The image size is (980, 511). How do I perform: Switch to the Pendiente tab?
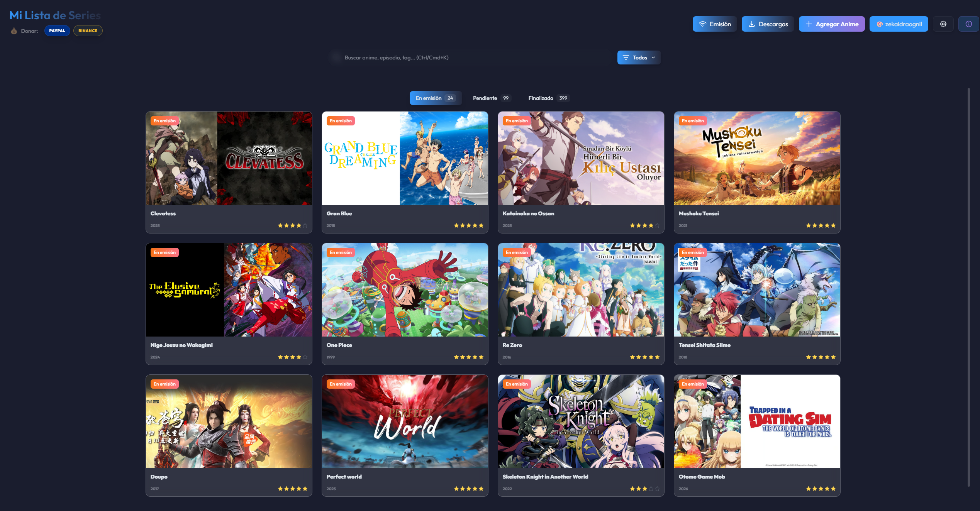tap(492, 98)
